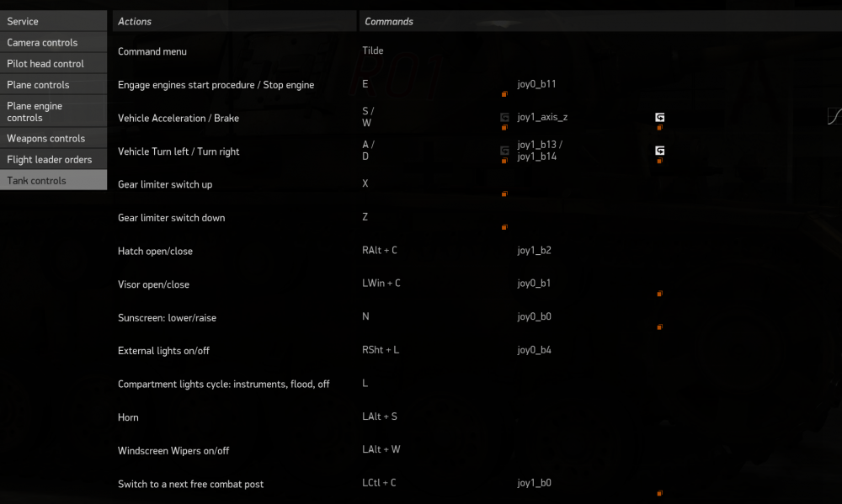Screen dimensions: 842x504
Task: Click the gray invert icon beside A / D keys
Action: (504, 151)
